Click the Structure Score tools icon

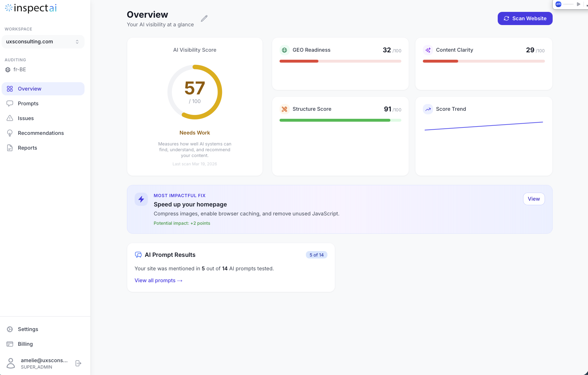click(x=284, y=109)
